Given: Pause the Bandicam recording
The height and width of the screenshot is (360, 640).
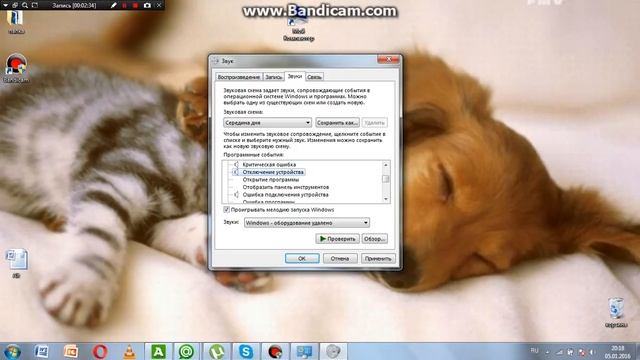Looking at the screenshot, I should point(124,5).
